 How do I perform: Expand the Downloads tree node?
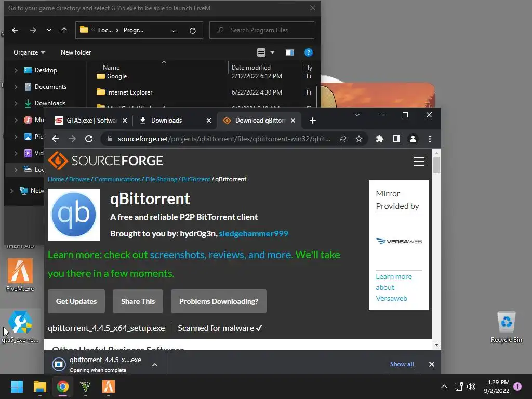coord(16,103)
